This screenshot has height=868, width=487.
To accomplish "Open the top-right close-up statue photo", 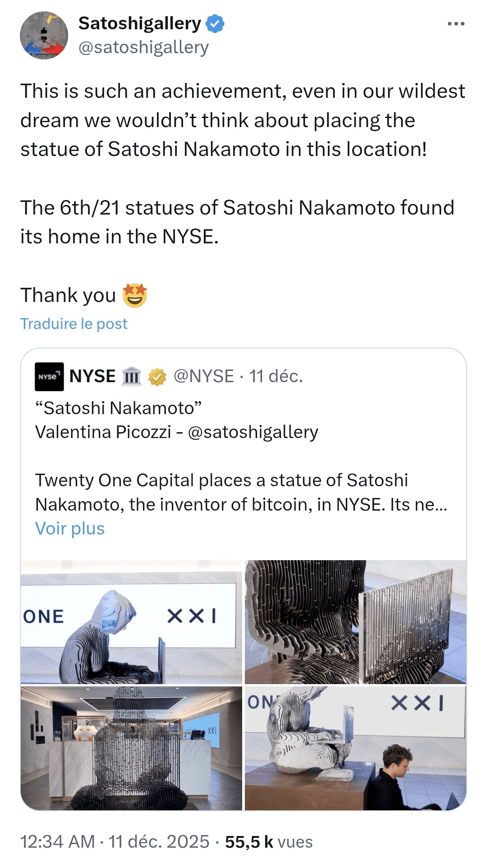I will pyautogui.click(x=355, y=622).
